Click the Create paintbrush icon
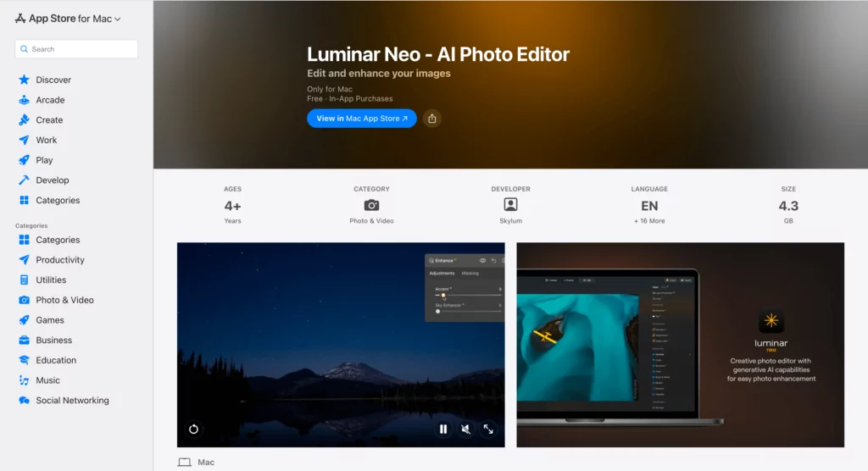 click(x=24, y=119)
